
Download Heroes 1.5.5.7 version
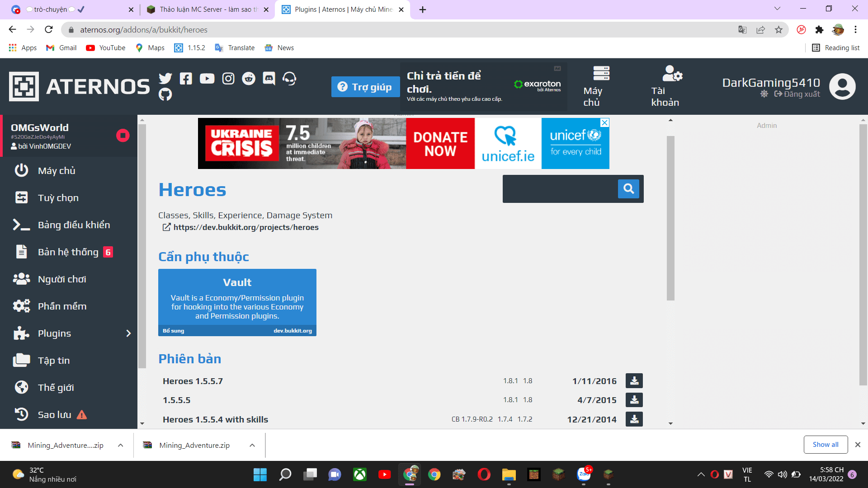tap(634, 381)
